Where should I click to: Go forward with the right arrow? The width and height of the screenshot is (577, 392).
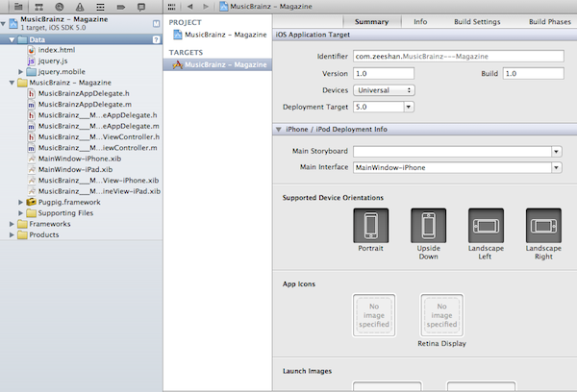point(206,7)
